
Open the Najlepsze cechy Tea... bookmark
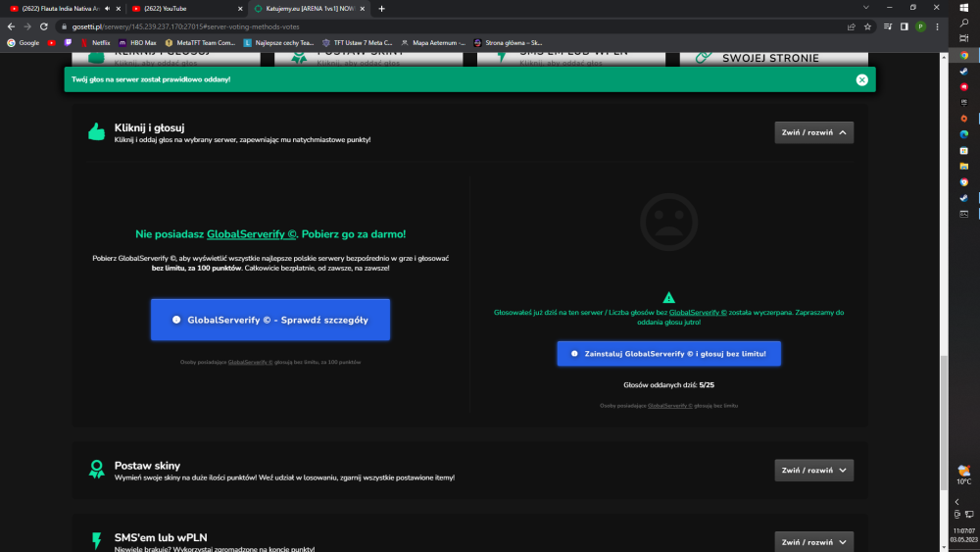click(x=278, y=43)
